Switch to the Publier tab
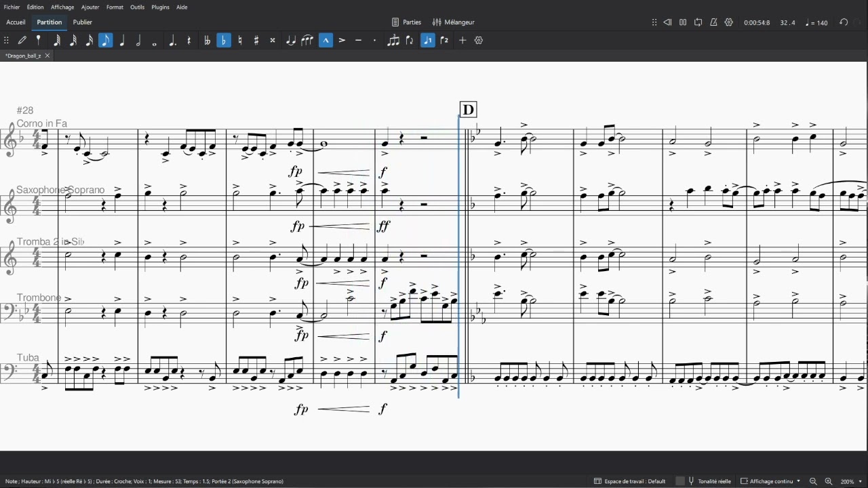The image size is (868, 488). (83, 22)
